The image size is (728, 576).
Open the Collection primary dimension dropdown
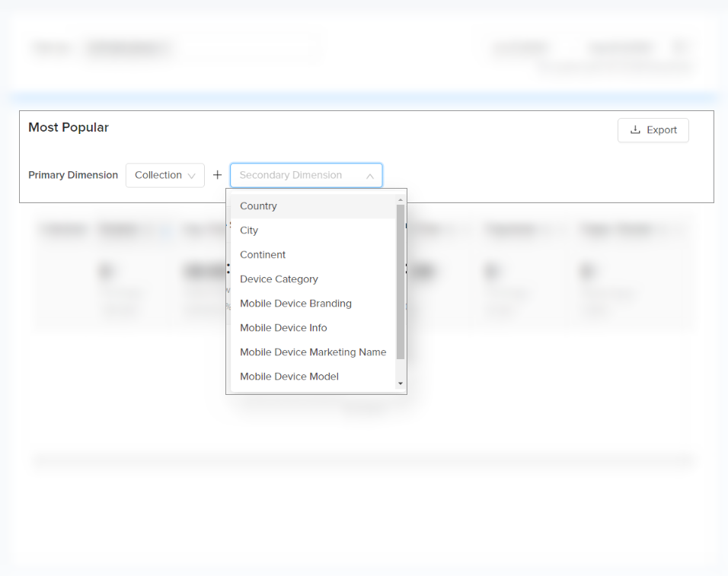coord(164,175)
